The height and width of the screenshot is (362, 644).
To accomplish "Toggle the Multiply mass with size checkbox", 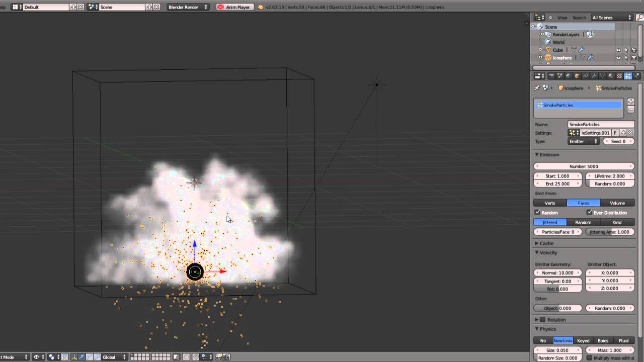I will pos(589,358).
